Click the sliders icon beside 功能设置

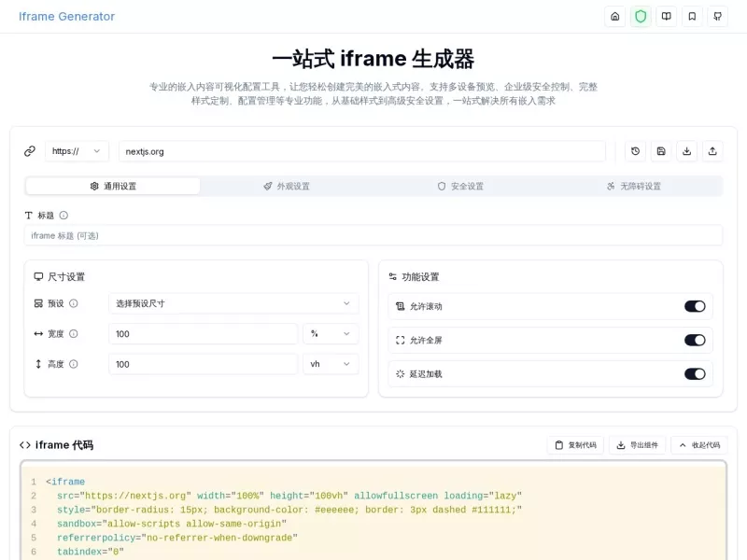coord(392,276)
